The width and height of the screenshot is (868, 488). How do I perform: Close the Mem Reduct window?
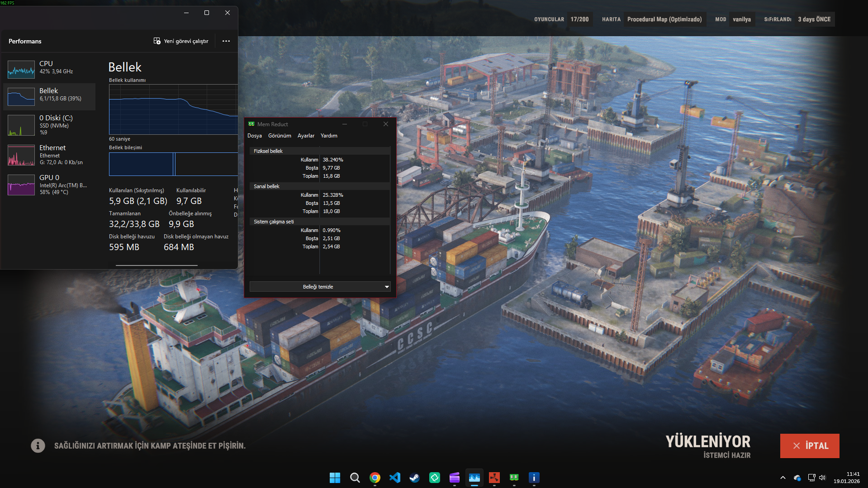[386, 124]
